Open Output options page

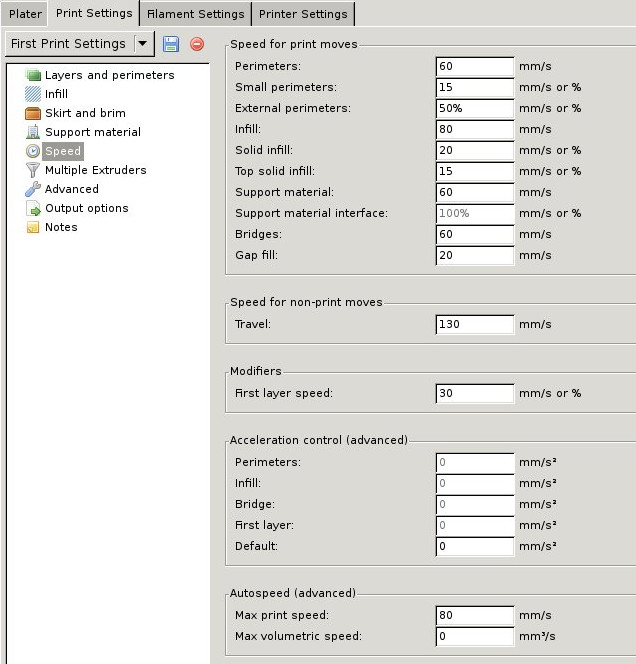[86, 208]
